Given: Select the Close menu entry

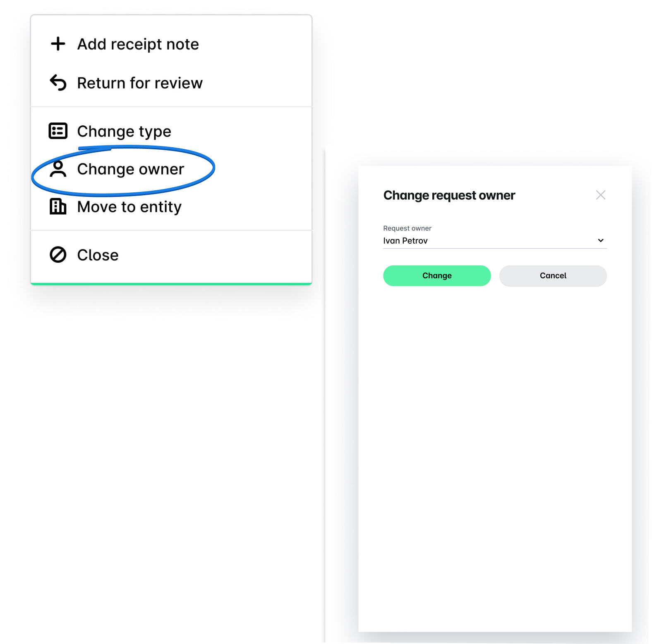Looking at the screenshot, I should pos(97,255).
